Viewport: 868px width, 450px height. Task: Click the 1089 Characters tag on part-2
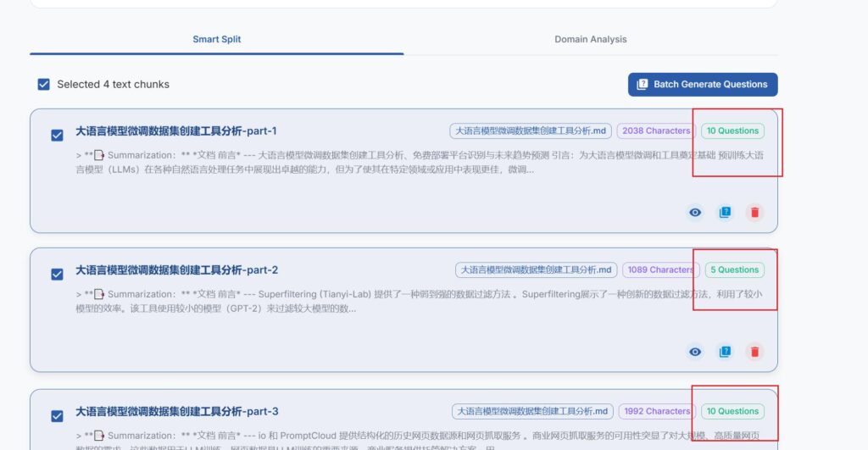coord(660,270)
